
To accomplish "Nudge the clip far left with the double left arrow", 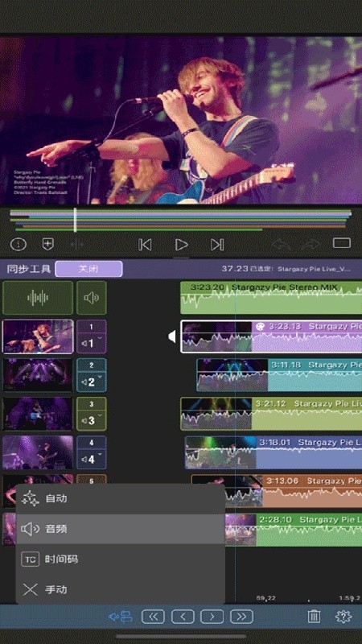I will point(153,617).
